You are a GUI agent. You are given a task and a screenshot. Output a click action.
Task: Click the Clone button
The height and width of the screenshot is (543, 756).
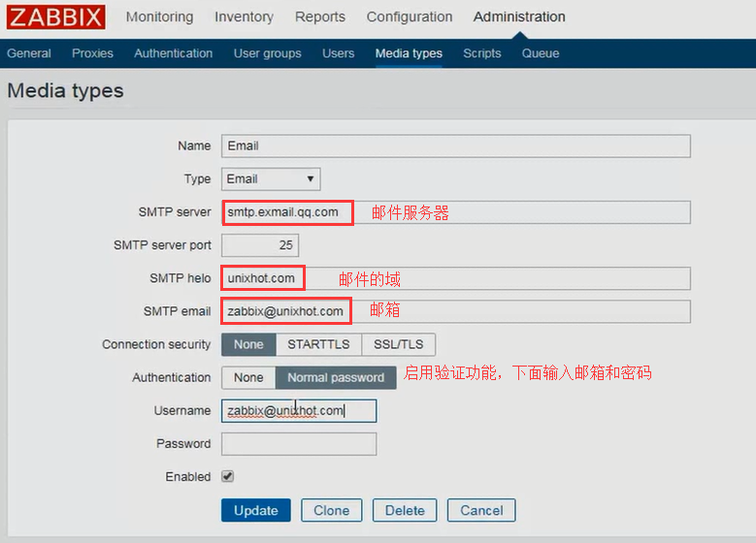[x=332, y=510]
